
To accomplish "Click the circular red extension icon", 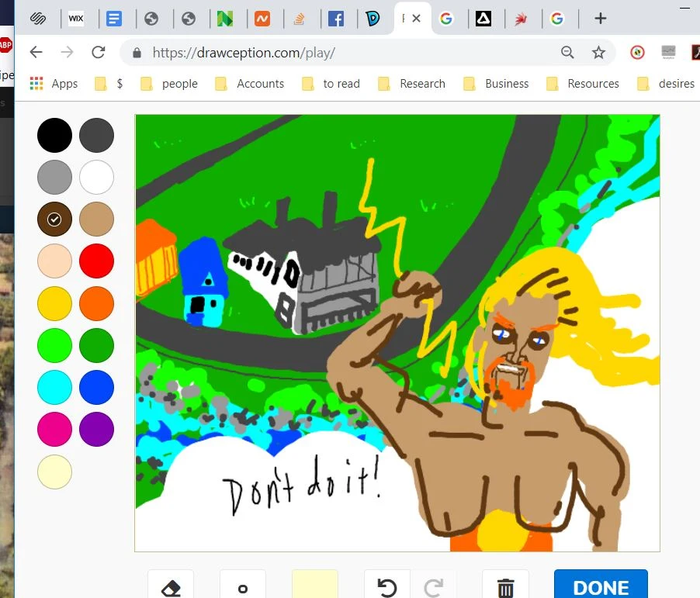I will [x=637, y=53].
